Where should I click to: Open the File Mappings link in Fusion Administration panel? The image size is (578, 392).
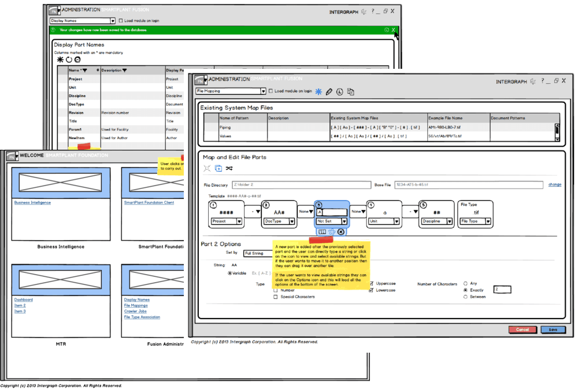point(136,305)
